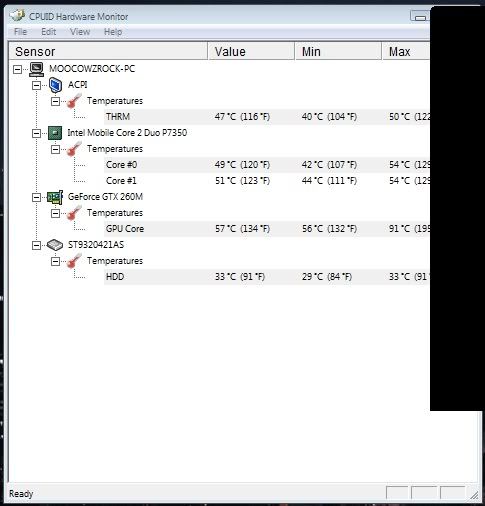Collapse the Intel Mobile Core 2 Duo node
This screenshot has width=485, height=506.
pyautogui.click(x=36, y=133)
